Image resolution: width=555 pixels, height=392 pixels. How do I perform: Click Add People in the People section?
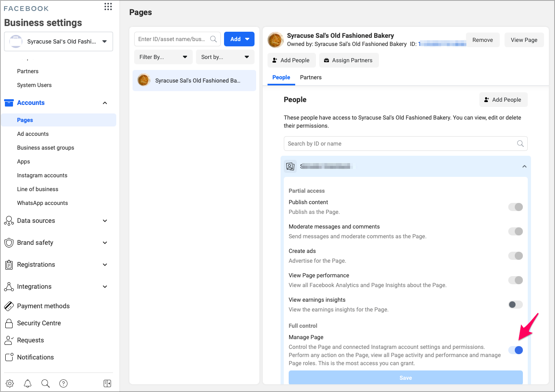pyautogui.click(x=503, y=100)
